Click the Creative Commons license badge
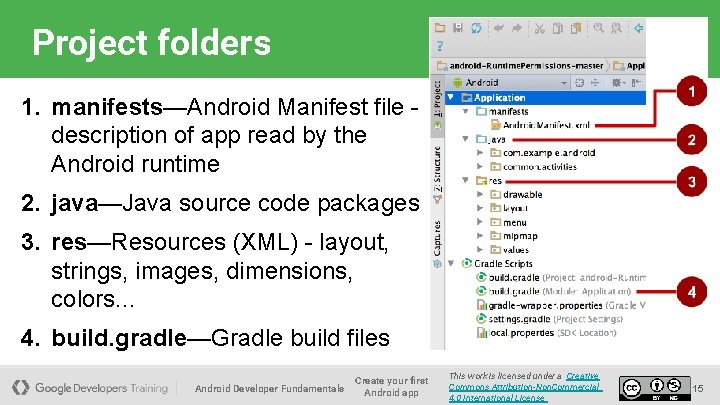 (x=654, y=388)
